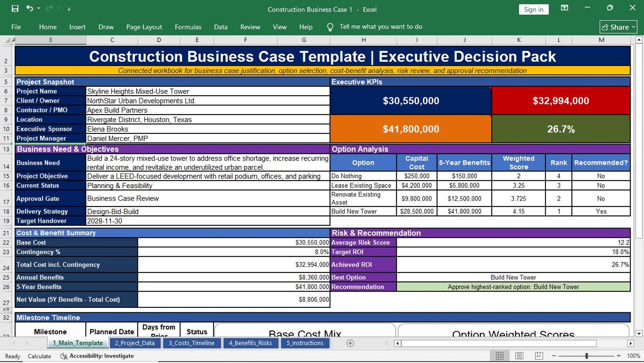Click the vertical scrollbar down arrow
The height and width of the screenshot is (363, 644).
coord(639,333)
